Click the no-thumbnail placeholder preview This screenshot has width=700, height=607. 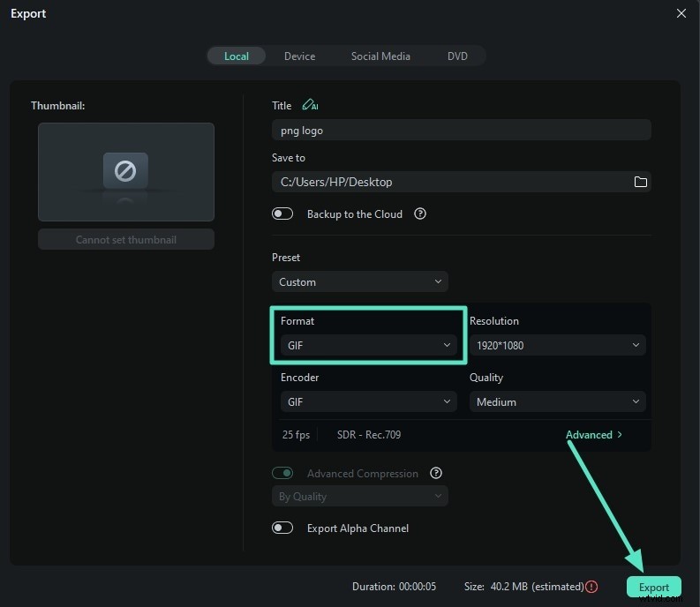click(126, 171)
